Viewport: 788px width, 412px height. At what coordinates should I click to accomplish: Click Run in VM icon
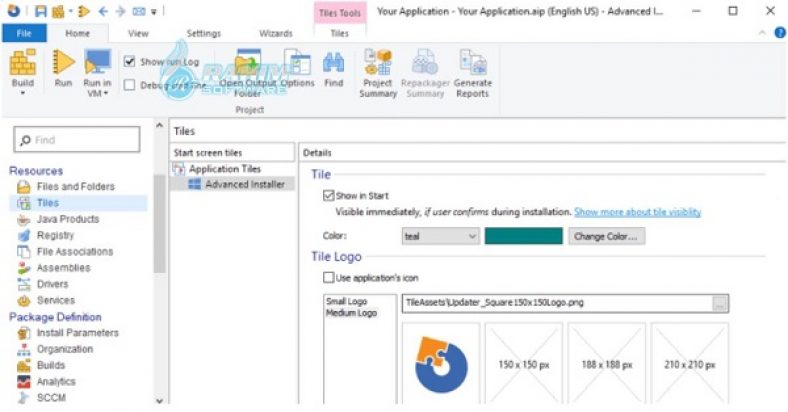(97, 63)
